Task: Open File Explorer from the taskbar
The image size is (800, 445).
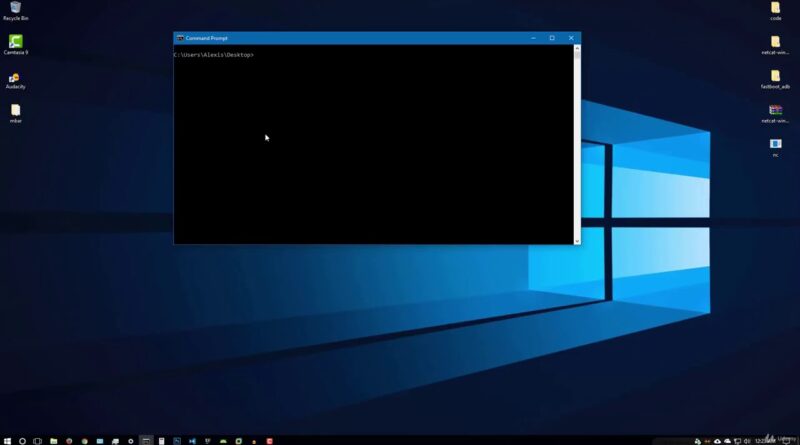Action: pos(54,441)
